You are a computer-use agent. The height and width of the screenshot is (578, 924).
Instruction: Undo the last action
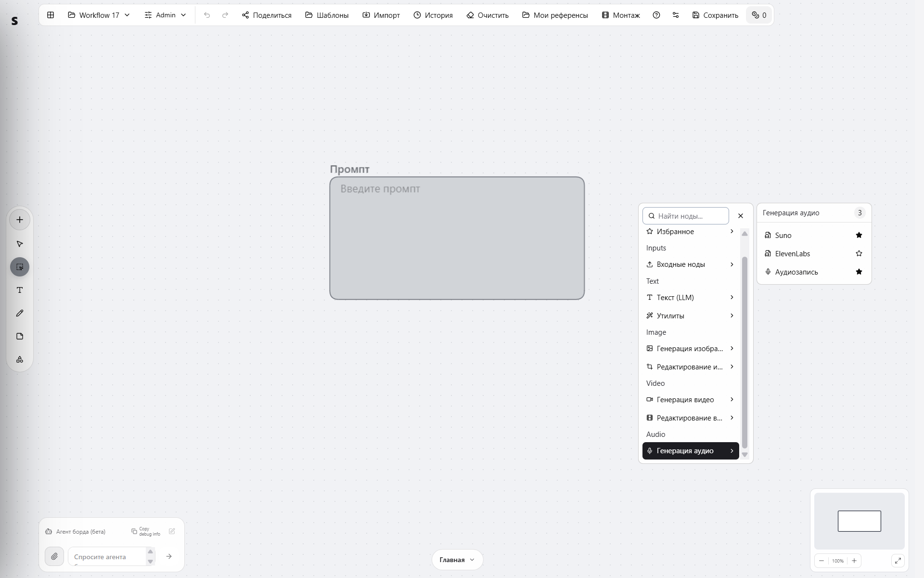[x=207, y=15]
